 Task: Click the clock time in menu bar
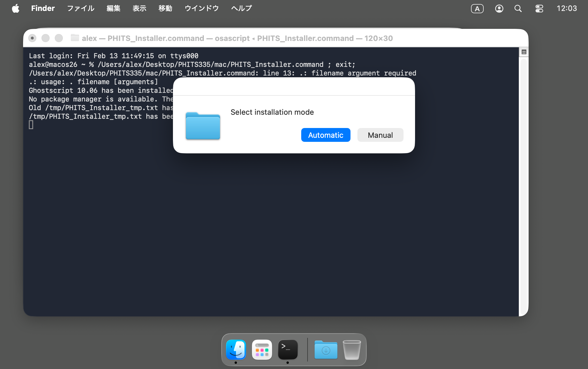(x=566, y=8)
